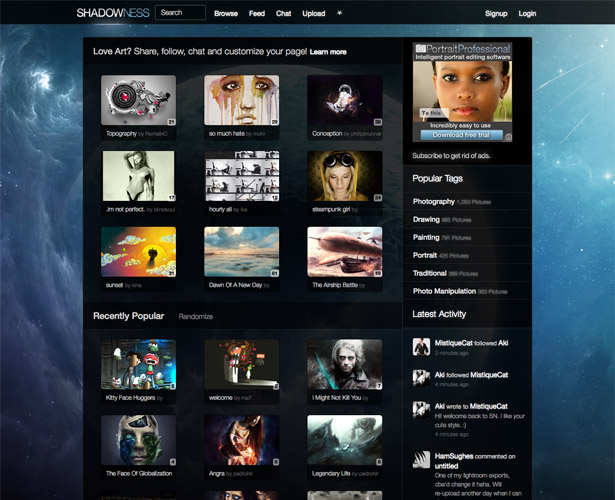The height and width of the screenshot is (500, 615).
Task: Click HamSughes avatar icon in activity feed
Action: [421, 460]
